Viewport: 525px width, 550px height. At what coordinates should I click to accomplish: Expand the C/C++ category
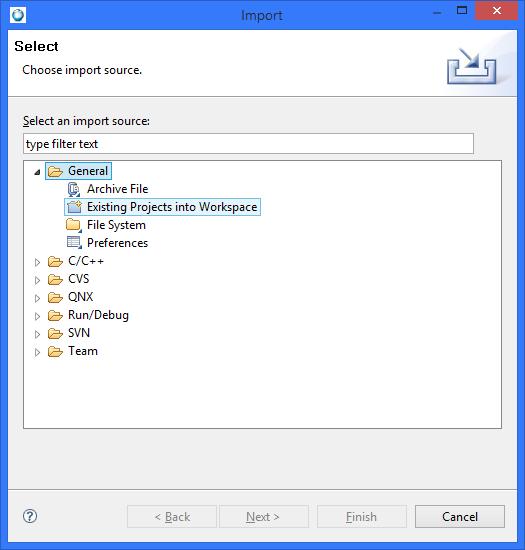click(x=37, y=262)
